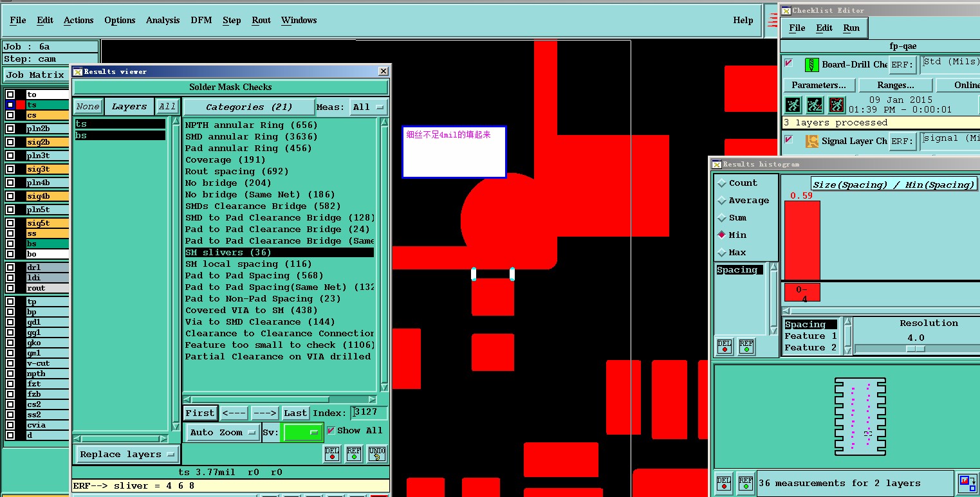Click UNDO icon in Results viewer
This screenshot has height=497, width=980.
377,454
